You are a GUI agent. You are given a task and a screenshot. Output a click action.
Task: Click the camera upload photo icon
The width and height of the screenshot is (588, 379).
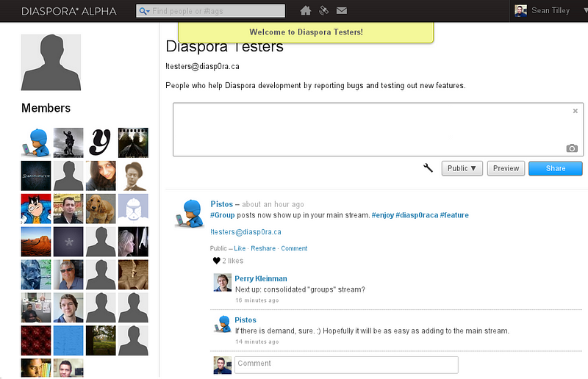(572, 148)
